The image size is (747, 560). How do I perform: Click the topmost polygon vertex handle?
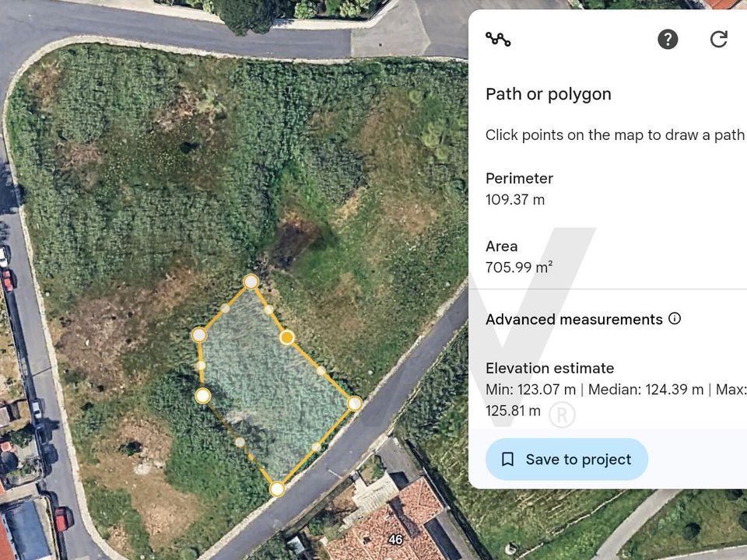click(251, 282)
